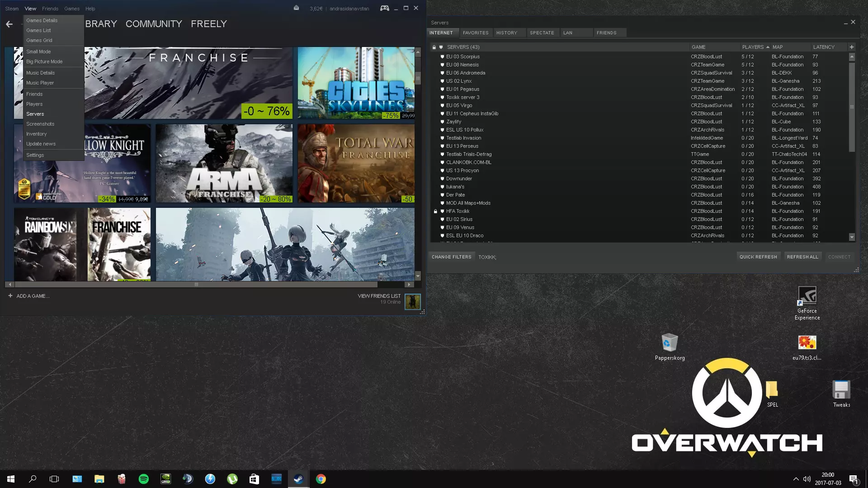The height and width of the screenshot is (488, 868).
Task: Sort server list by Latency column
Action: [824, 47]
